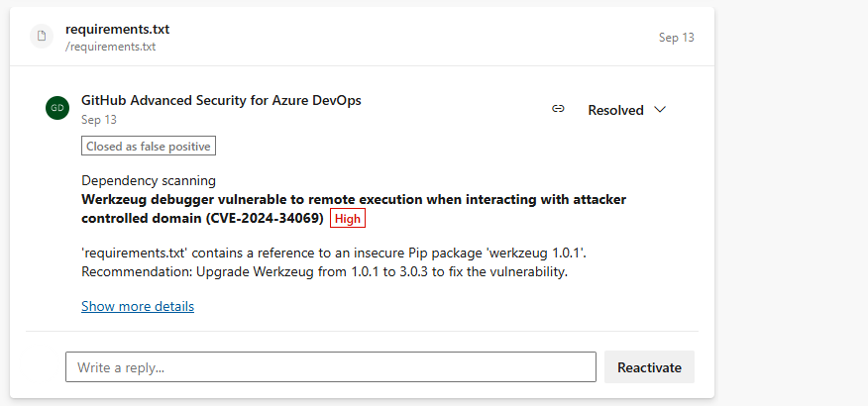
Task: Click the Werkzeug debugger vulnerability title
Action: point(354,209)
